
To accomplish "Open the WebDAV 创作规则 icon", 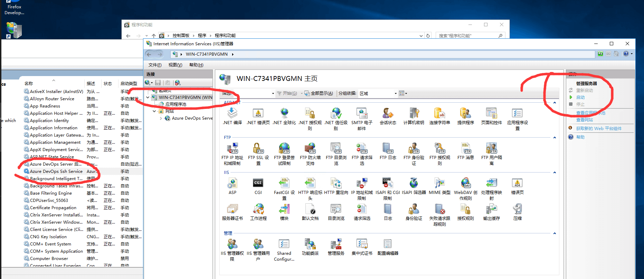I will point(465,183).
